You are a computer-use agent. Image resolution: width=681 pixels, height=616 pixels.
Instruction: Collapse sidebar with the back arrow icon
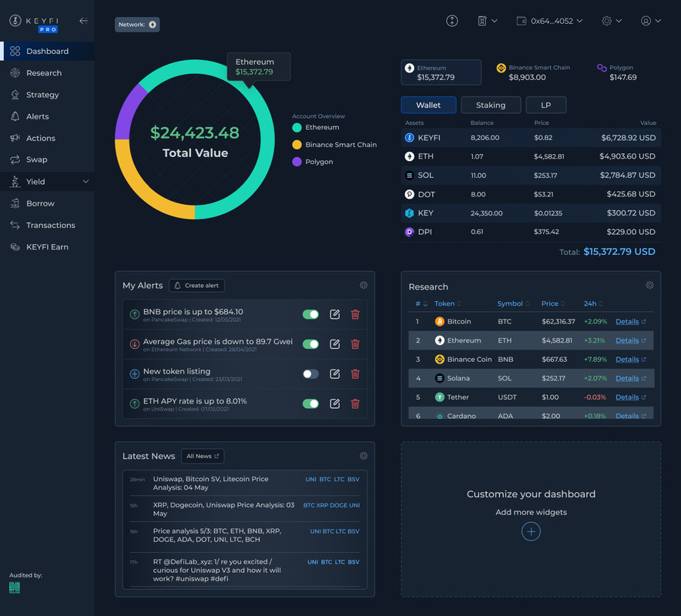point(83,21)
